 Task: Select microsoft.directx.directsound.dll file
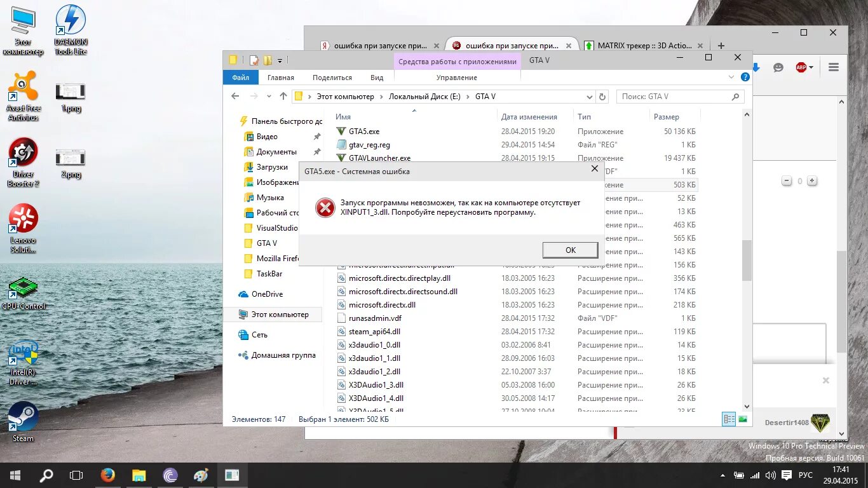point(403,292)
